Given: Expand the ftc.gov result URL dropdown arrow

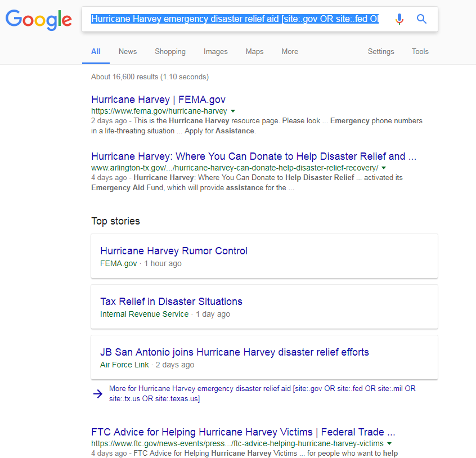Looking at the screenshot, I should (389, 444).
